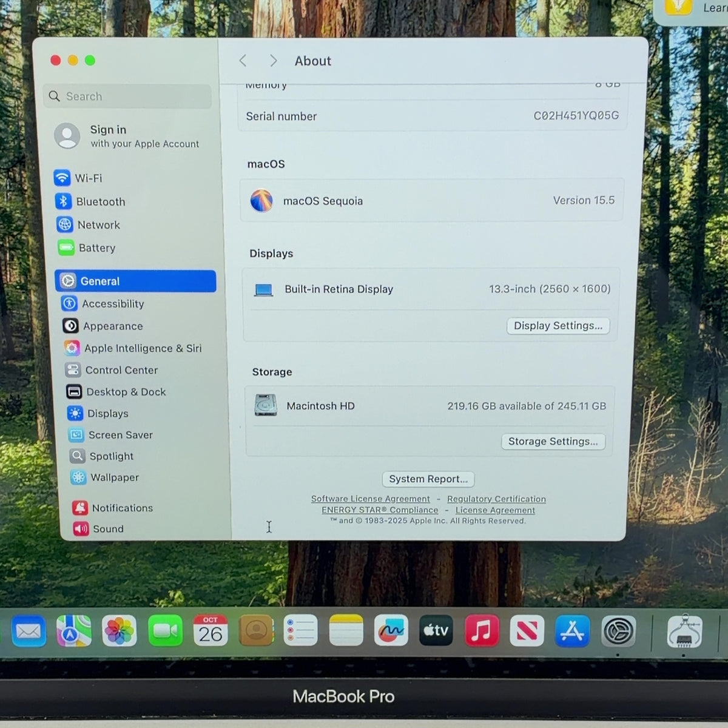Click the Display Settings button

coord(558,326)
